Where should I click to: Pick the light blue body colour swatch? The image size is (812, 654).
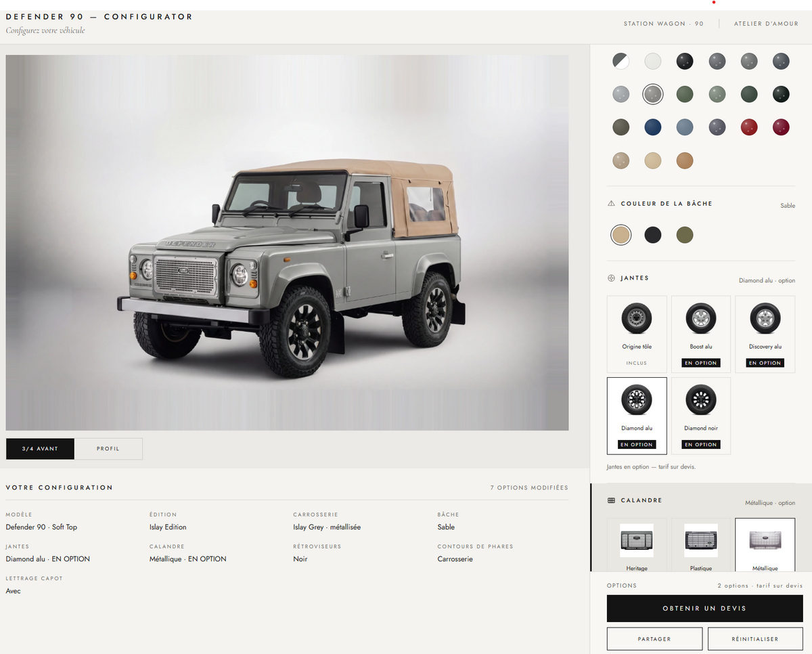(x=685, y=127)
